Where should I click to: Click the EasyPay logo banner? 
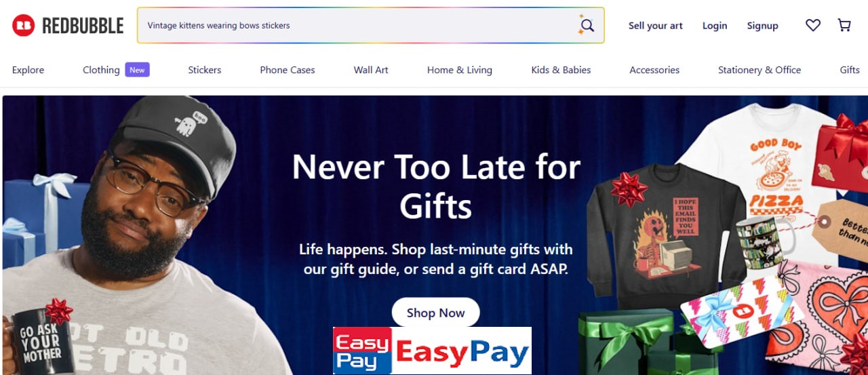(432, 351)
